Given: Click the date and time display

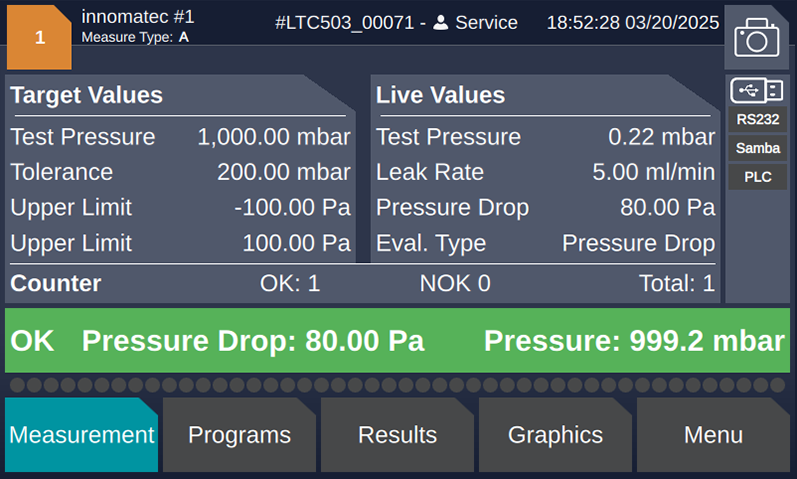Looking at the screenshot, I should point(633,22).
